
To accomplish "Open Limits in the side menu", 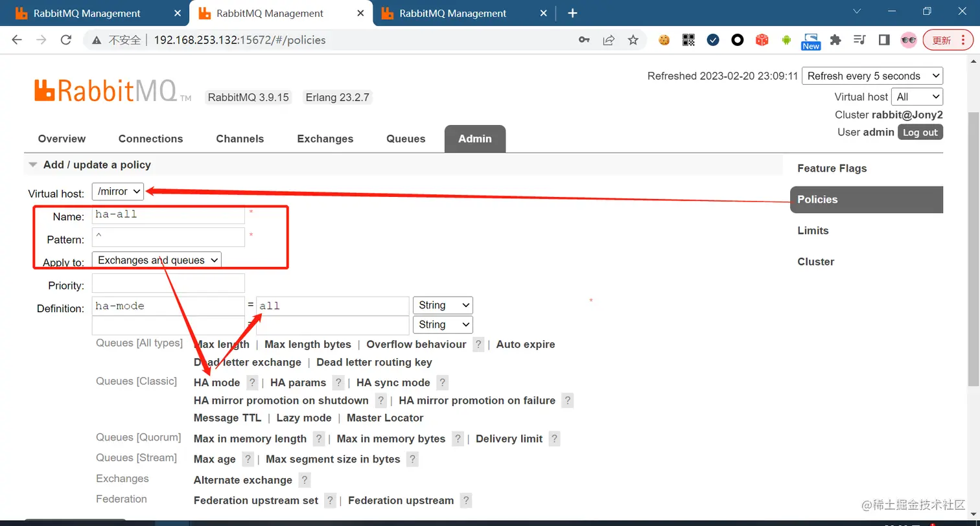I will pyautogui.click(x=813, y=231).
